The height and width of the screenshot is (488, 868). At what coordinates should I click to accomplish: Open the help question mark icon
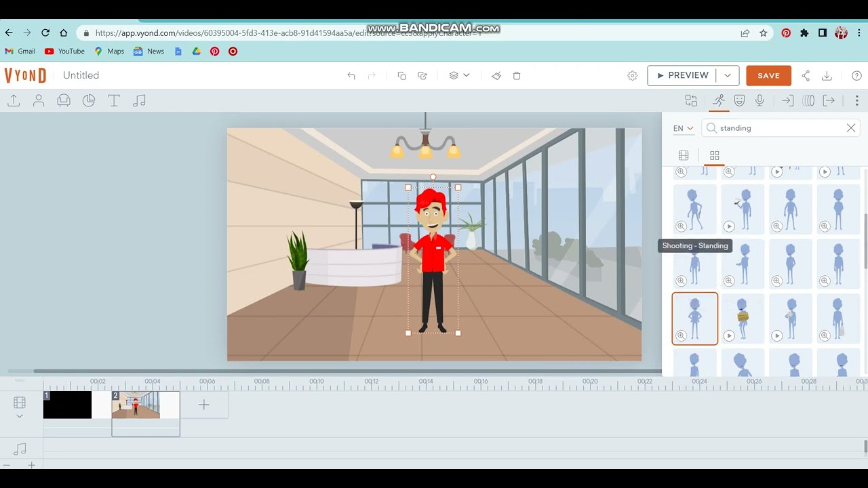pyautogui.click(x=856, y=76)
